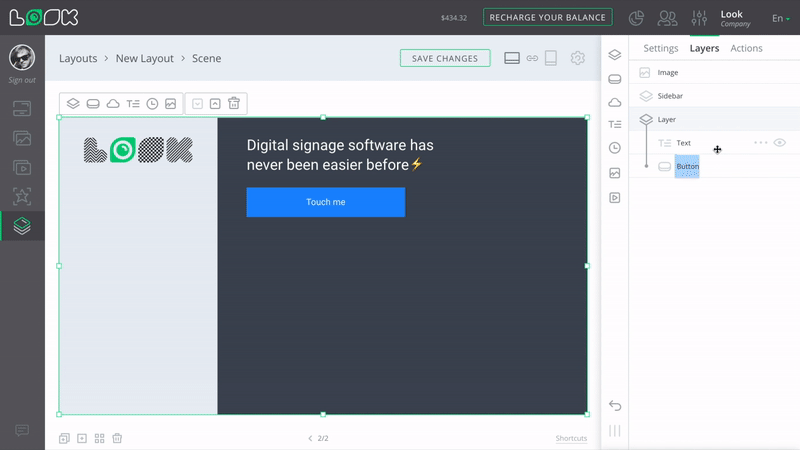Collapse the Layer group in layers tree
The width and height of the screenshot is (800, 450).
click(x=646, y=120)
